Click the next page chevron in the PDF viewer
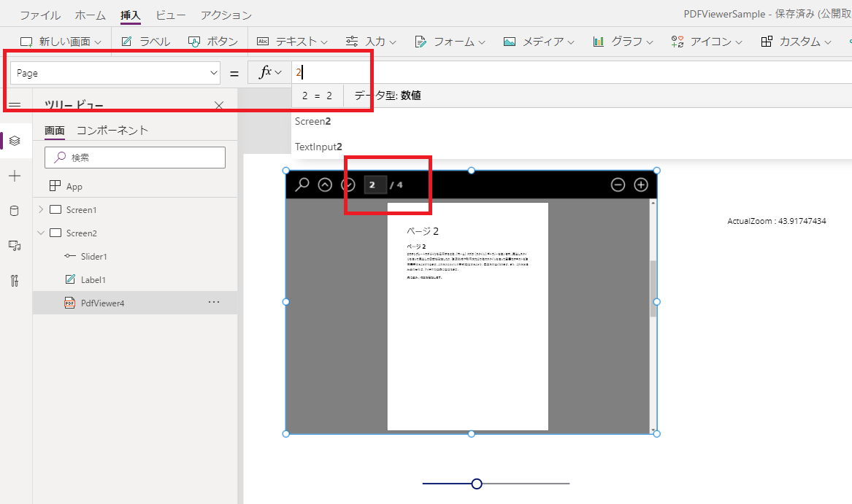The image size is (852, 504). click(348, 185)
